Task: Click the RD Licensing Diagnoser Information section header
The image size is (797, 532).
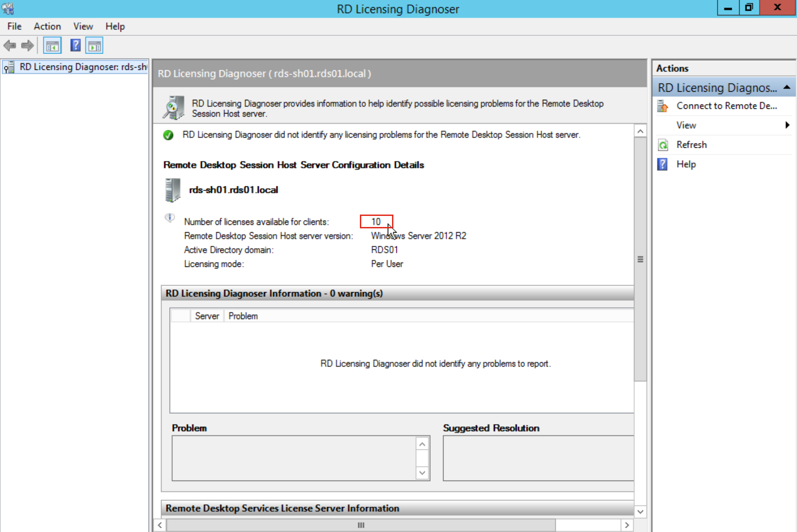Action: pyautogui.click(x=397, y=293)
